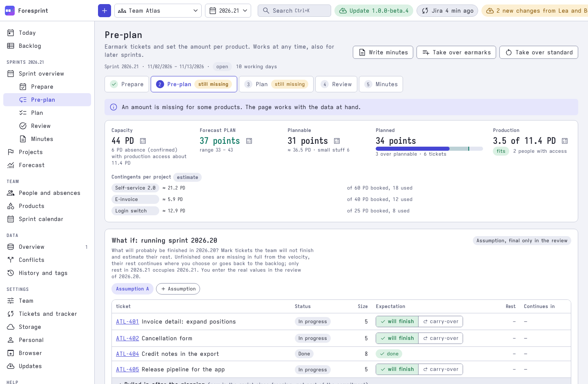This screenshot has height=384, width=588.
Task: Click the info icon in the missing-amount banner
Action: [114, 107]
